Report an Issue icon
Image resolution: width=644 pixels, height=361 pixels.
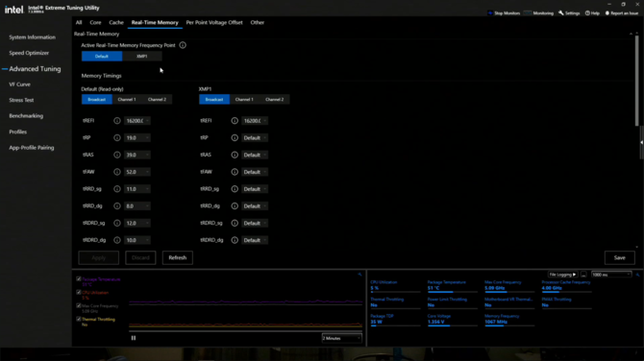(607, 13)
